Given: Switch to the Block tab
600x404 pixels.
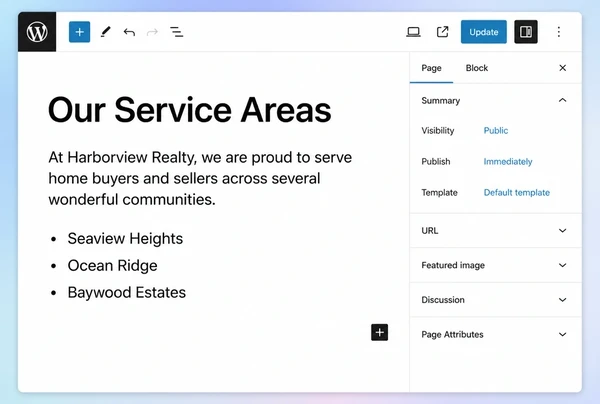Looking at the screenshot, I should tap(476, 68).
